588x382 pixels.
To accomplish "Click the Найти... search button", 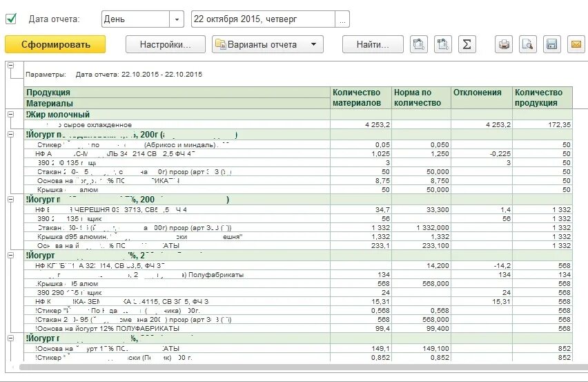I will (x=373, y=44).
